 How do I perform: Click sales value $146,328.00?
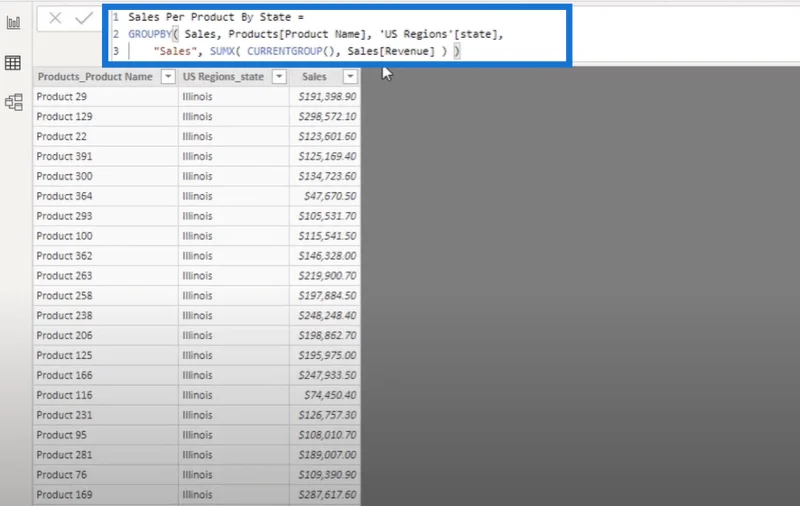[x=328, y=256]
